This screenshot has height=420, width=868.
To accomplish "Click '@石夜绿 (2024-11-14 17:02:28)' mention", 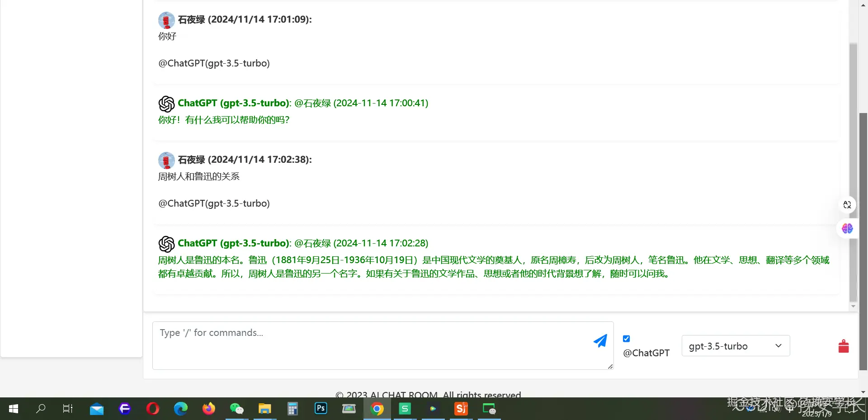I will click(361, 243).
